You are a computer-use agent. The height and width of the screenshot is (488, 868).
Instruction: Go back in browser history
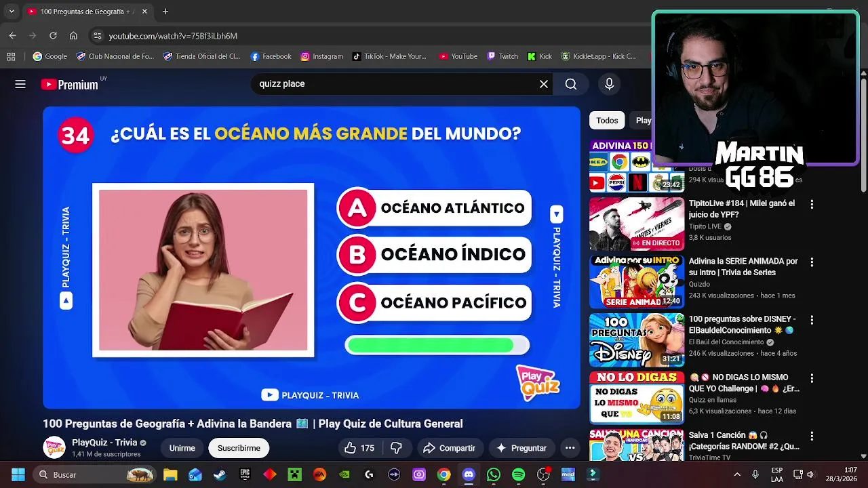click(x=12, y=36)
